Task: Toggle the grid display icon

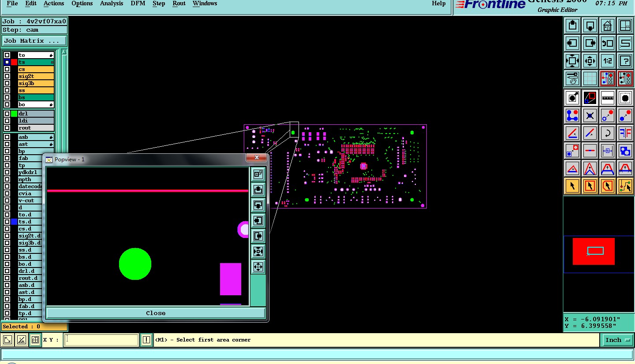Action: 590,78
